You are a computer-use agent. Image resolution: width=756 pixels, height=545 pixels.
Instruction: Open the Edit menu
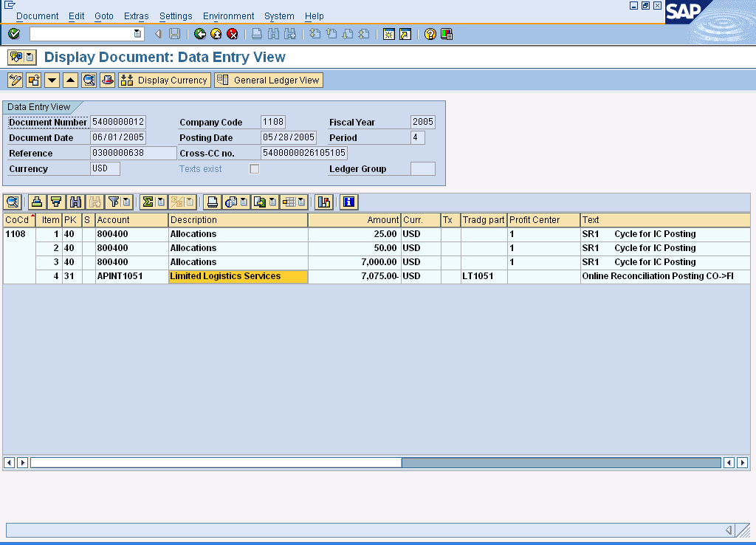point(76,16)
